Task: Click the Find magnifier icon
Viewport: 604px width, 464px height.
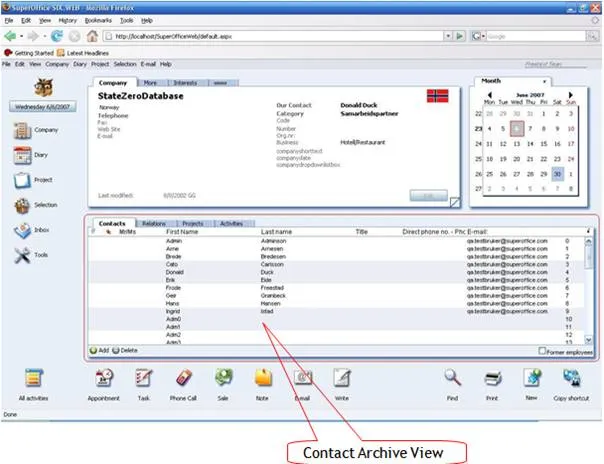Action: tap(452, 378)
